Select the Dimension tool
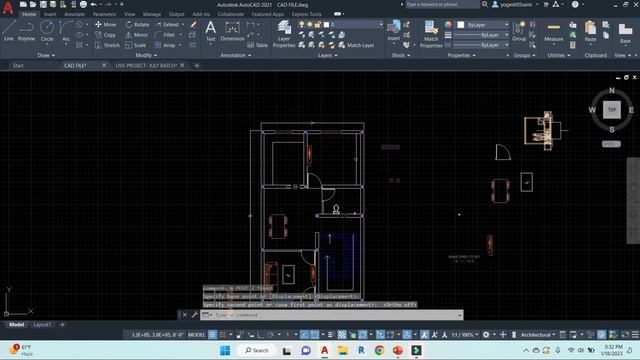Image resolution: width=640 pixels, height=360 pixels. tap(232, 31)
